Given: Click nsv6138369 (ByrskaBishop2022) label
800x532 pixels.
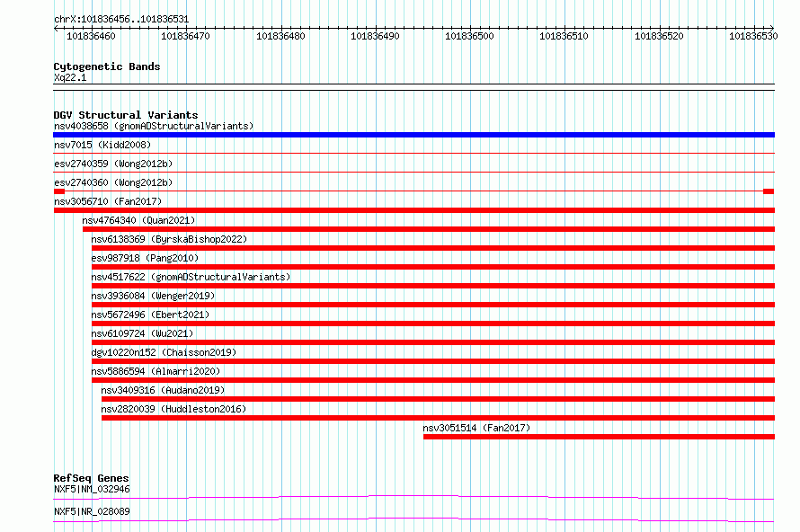Looking at the screenshot, I should [169, 239].
